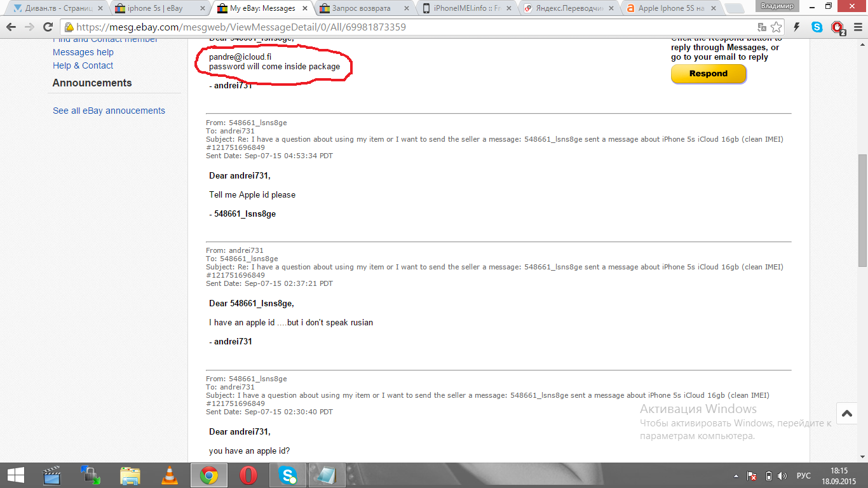Screen dimensions: 868x488
Task: Click the Announcements heading
Action: coord(92,83)
